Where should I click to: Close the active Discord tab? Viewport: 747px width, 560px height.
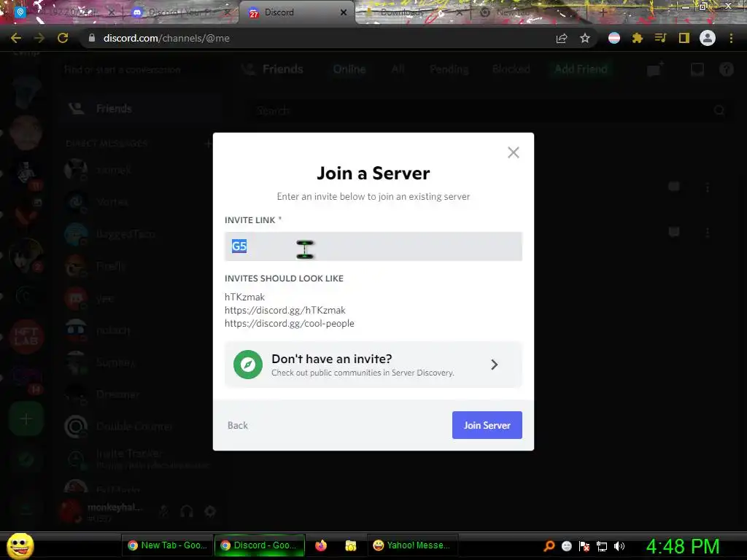point(343,12)
